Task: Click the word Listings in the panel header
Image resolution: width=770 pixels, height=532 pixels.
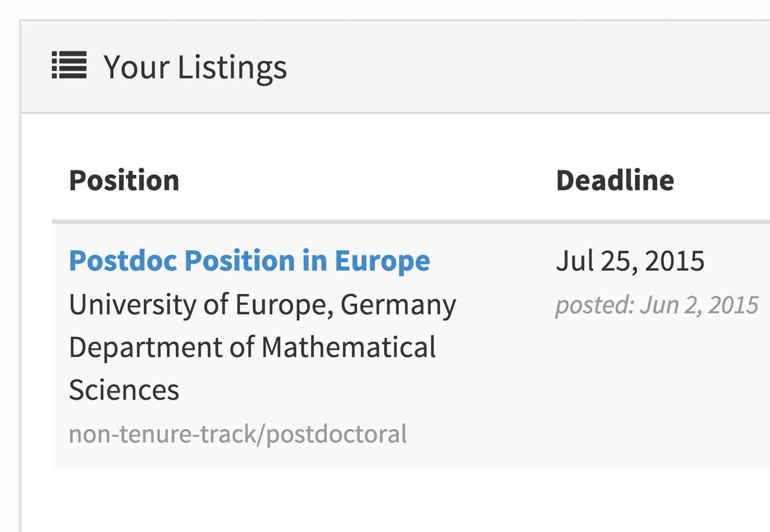Action: point(232,68)
